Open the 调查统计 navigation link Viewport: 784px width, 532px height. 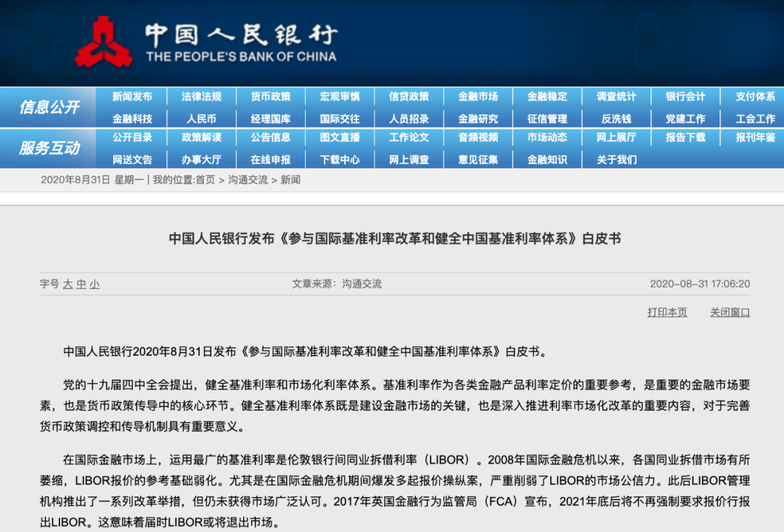click(x=616, y=97)
